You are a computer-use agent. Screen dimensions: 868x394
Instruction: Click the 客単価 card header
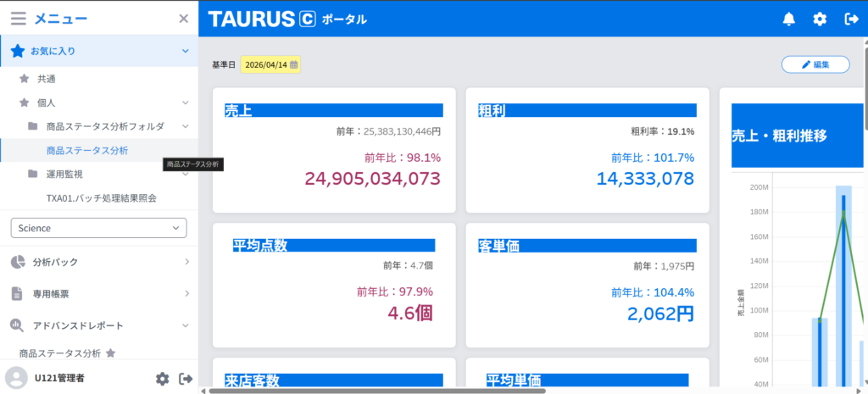point(587,245)
